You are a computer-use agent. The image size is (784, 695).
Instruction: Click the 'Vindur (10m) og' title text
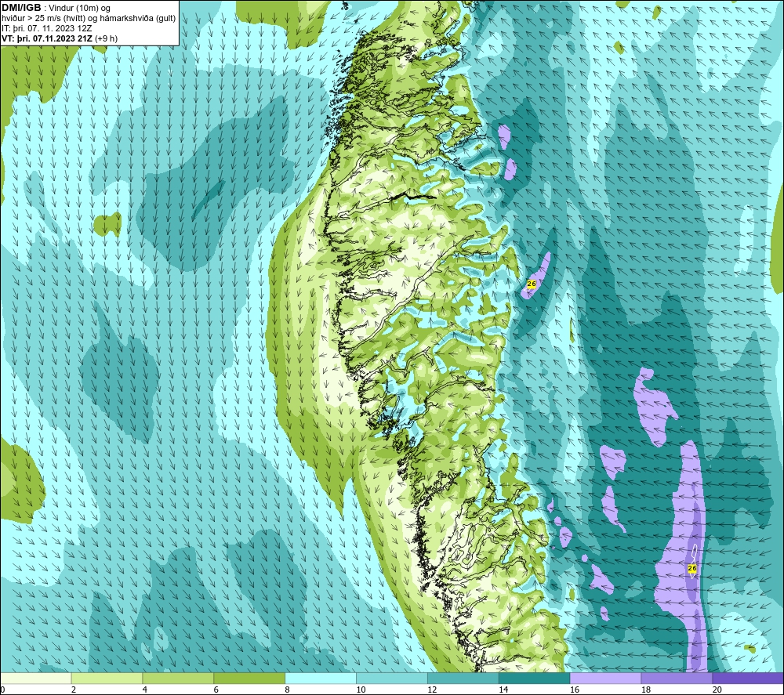pyautogui.click(x=79, y=8)
